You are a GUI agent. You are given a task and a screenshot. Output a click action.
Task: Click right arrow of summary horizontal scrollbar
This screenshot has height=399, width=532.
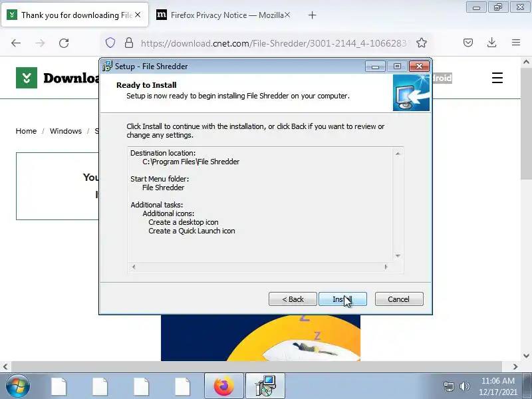pos(386,267)
